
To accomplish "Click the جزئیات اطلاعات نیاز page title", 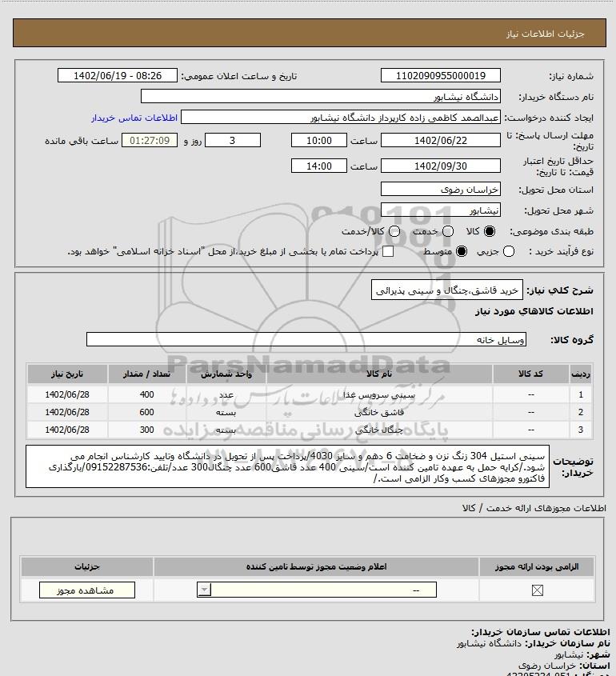I will 546,34.
